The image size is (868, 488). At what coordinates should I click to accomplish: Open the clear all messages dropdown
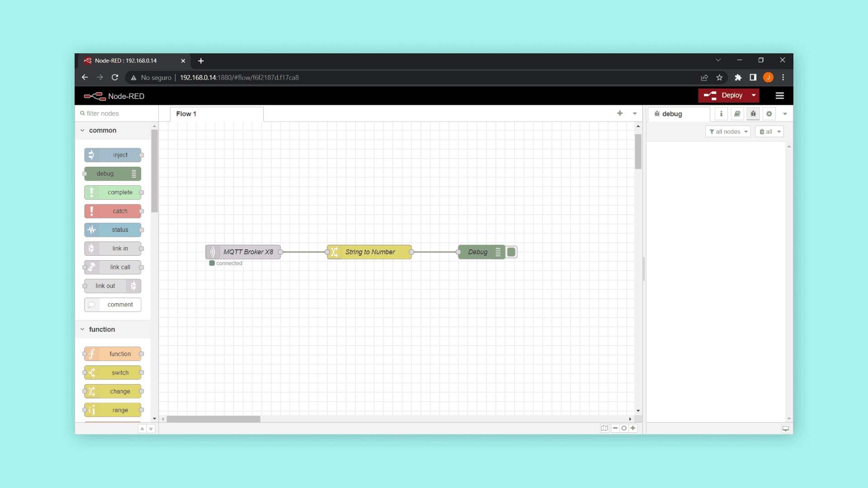778,131
